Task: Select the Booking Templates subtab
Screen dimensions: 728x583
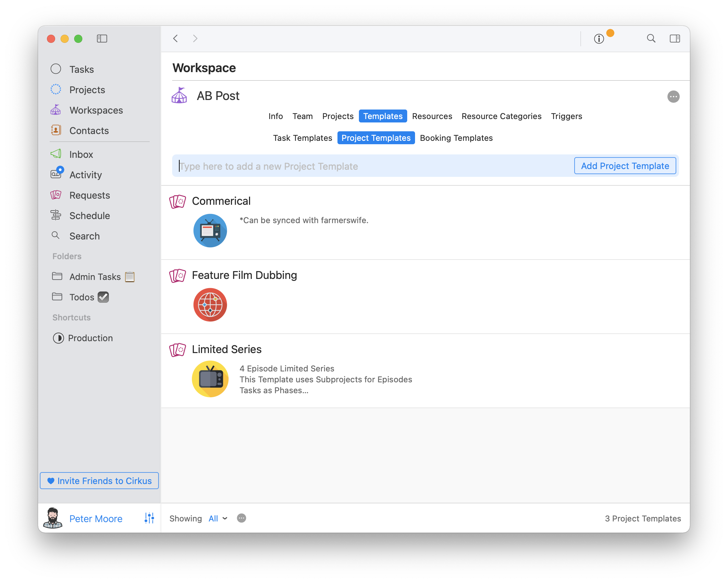Action: [x=456, y=138]
